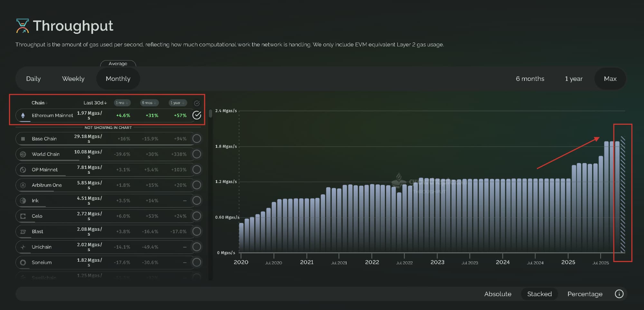Sort by the 1 mo column

pos(122,103)
